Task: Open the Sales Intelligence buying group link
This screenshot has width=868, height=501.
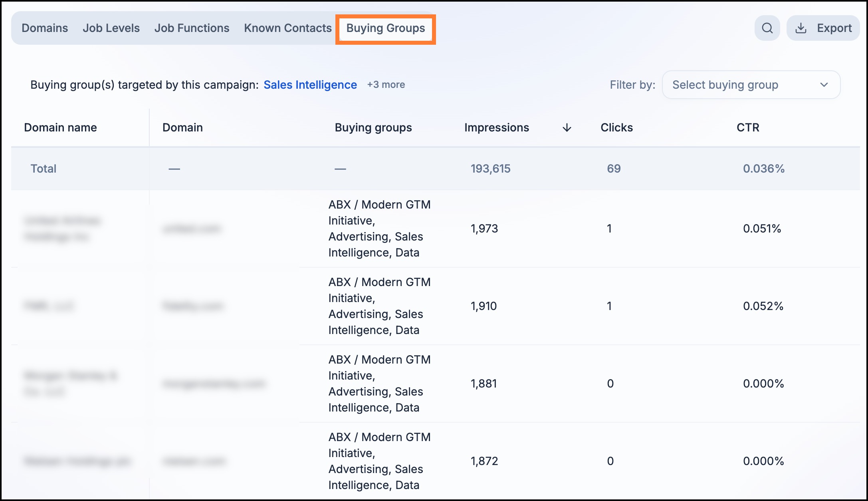Action: click(x=310, y=85)
